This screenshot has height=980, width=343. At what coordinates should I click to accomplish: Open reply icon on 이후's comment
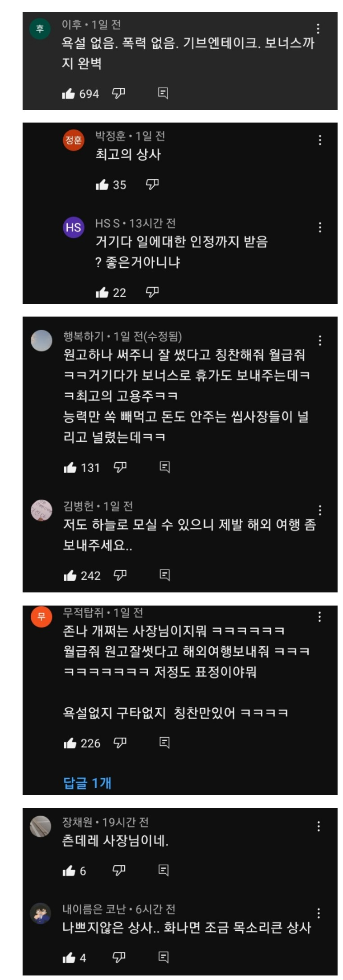click(163, 93)
